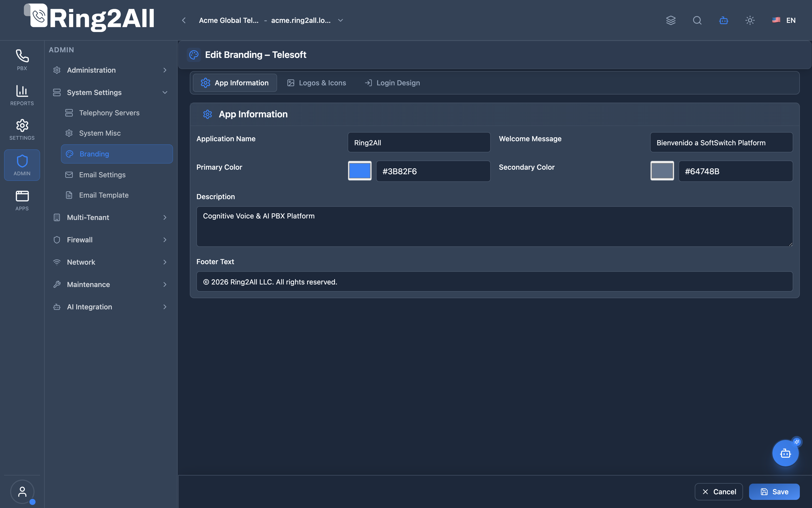Expand the AI Integration menu group
The width and height of the screenshot is (812, 508).
click(x=110, y=307)
